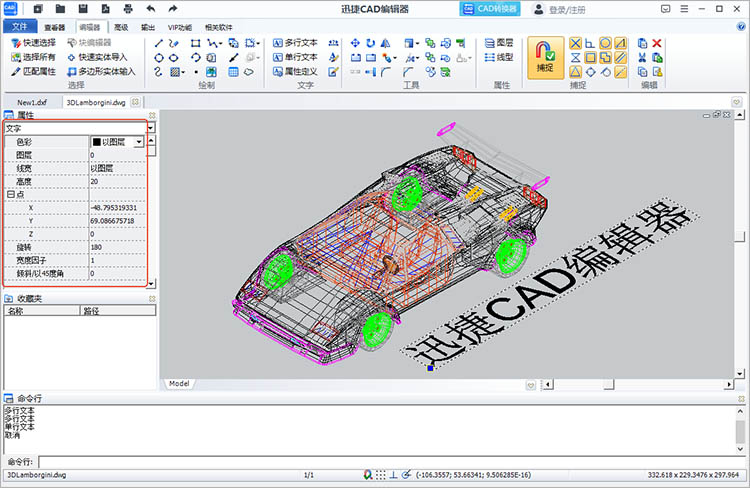The height and width of the screenshot is (488, 750).
Task: Open the hatch tool dropdown arrow
Action: (183, 72)
